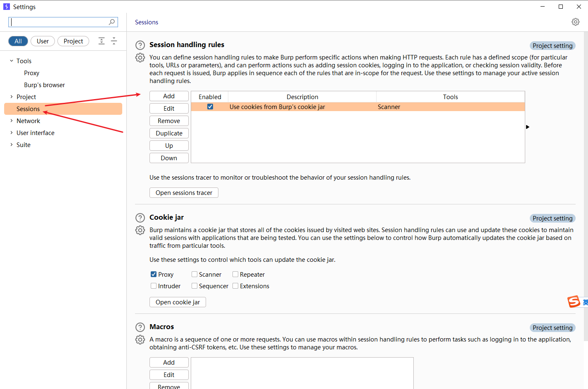The height and width of the screenshot is (389, 588).
Task: Select the Project filter tab
Action: coord(73,41)
